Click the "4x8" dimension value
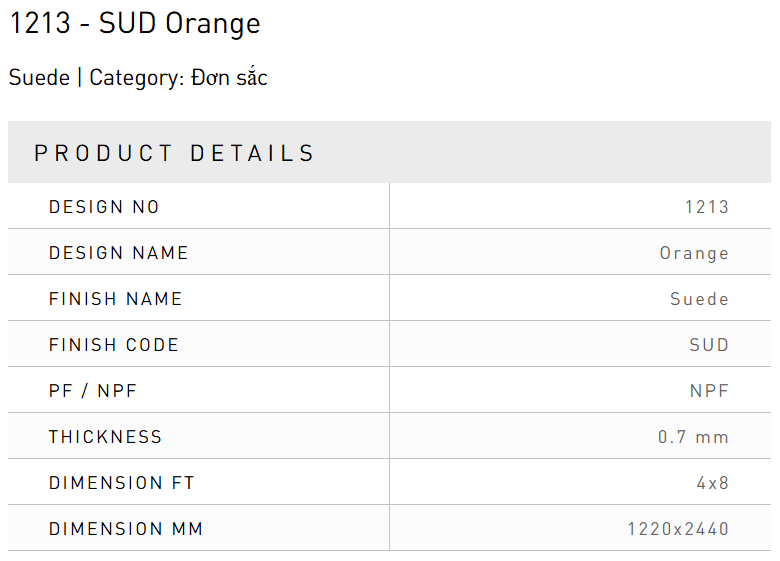The height and width of the screenshot is (561, 780). pos(713,483)
